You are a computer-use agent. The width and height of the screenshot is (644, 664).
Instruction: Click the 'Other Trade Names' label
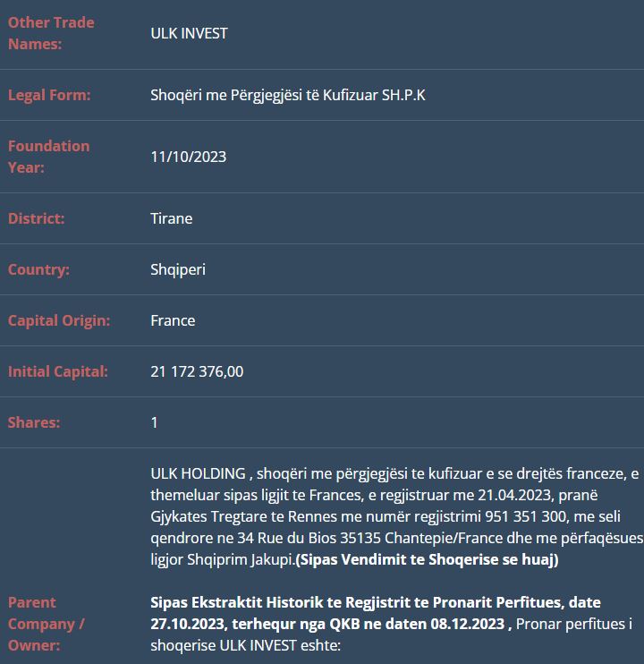[51, 33]
